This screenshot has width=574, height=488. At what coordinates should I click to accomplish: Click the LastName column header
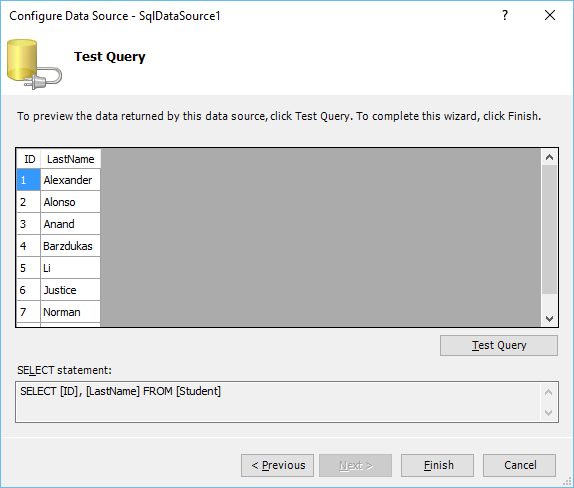(70, 159)
